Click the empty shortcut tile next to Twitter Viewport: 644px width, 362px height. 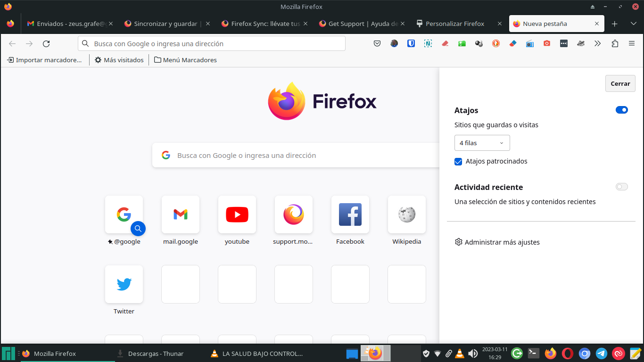pos(181,284)
